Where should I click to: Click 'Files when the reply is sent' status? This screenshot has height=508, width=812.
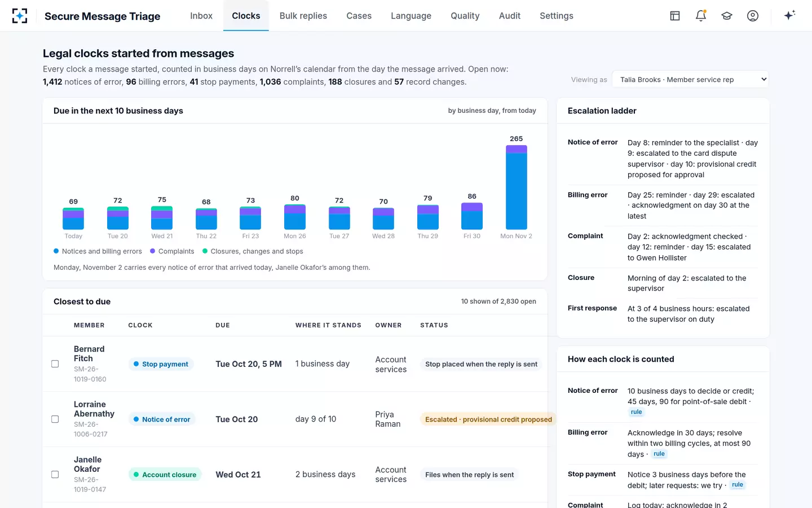[x=469, y=475]
